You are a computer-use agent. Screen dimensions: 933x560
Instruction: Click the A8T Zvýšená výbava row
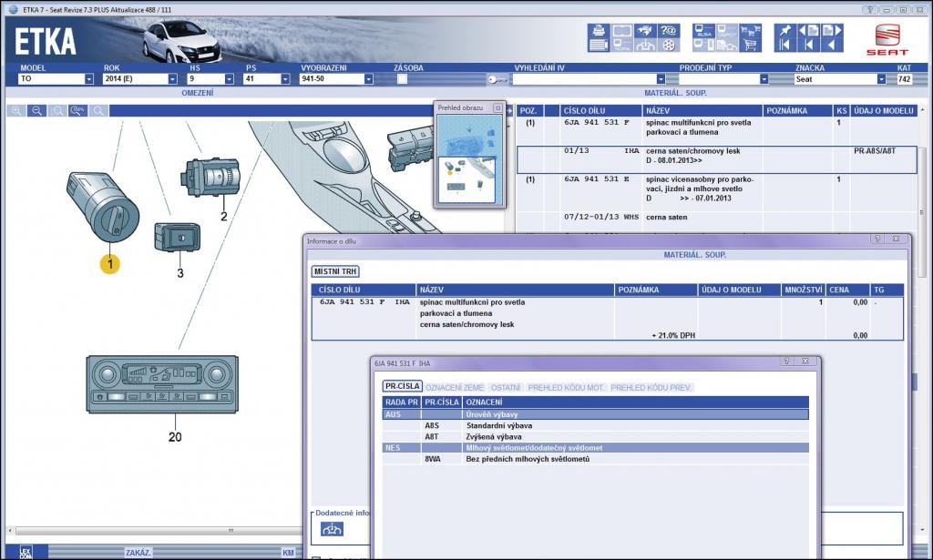(x=596, y=436)
